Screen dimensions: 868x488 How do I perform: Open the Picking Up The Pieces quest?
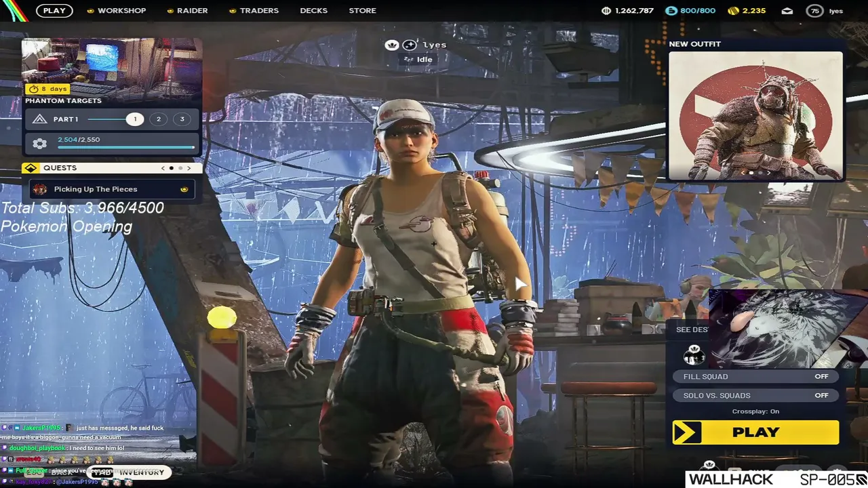click(x=112, y=190)
